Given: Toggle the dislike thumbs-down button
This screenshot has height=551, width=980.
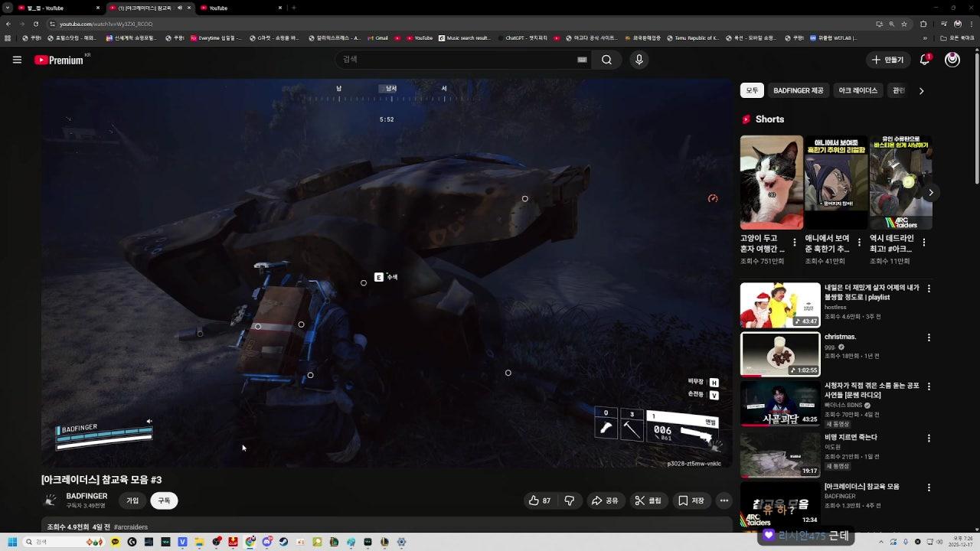Looking at the screenshot, I should tap(570, 500).
